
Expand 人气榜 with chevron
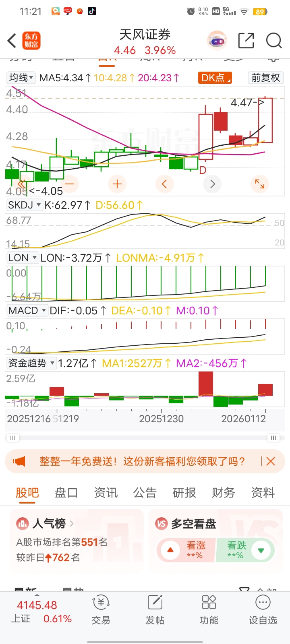pyautogui.click(x=72, y=524)
